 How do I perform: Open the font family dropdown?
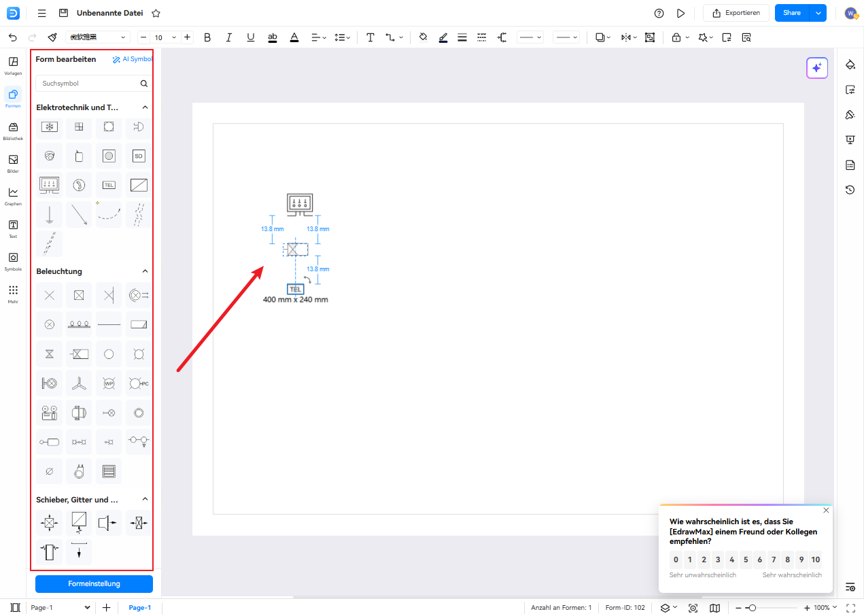coord(98,37)
